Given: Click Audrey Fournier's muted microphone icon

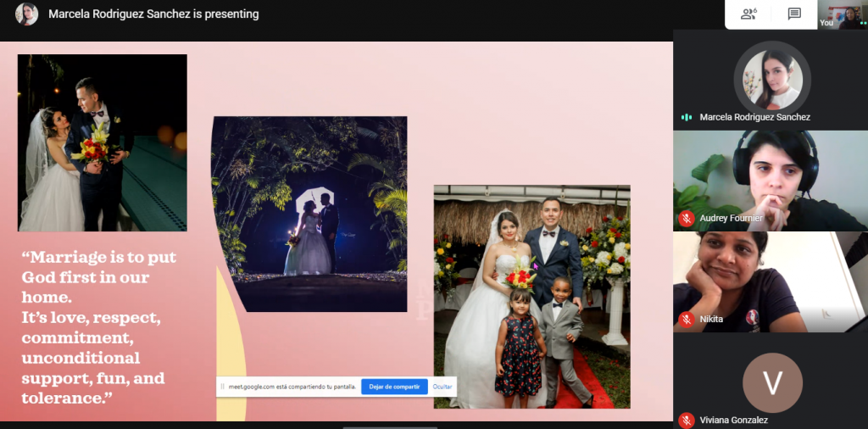Looking at the screenshot, I should (687, 218).
